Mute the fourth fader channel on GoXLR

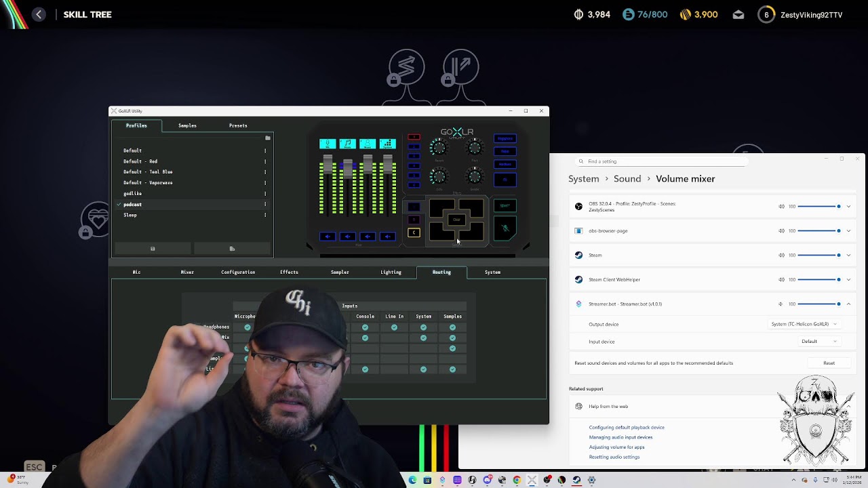387,237
